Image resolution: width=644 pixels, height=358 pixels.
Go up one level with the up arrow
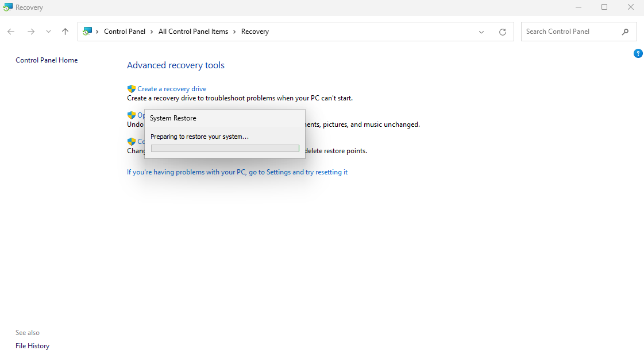(65, 32)
